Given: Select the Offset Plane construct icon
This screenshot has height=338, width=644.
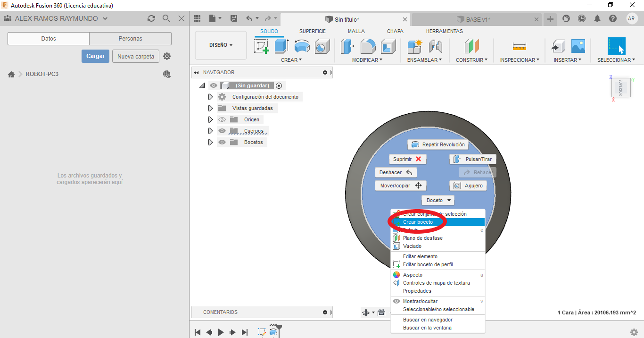Looking at the screenshot, I should coord(471,46).
